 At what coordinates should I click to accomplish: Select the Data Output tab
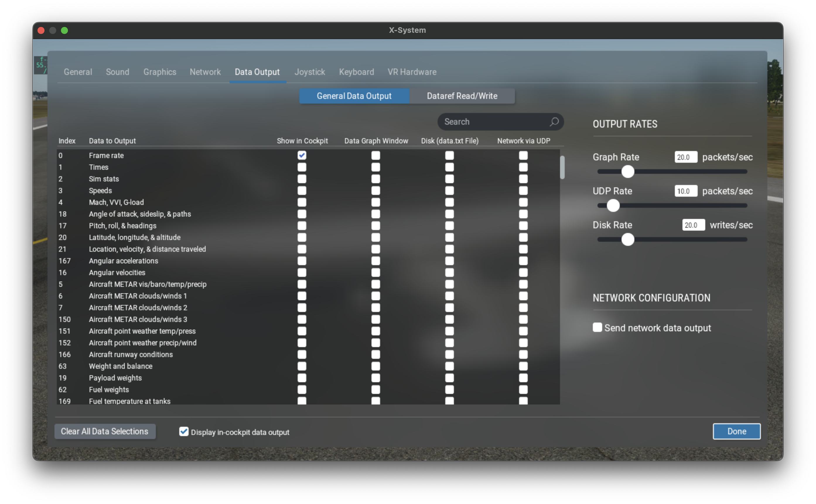(257, 72)
